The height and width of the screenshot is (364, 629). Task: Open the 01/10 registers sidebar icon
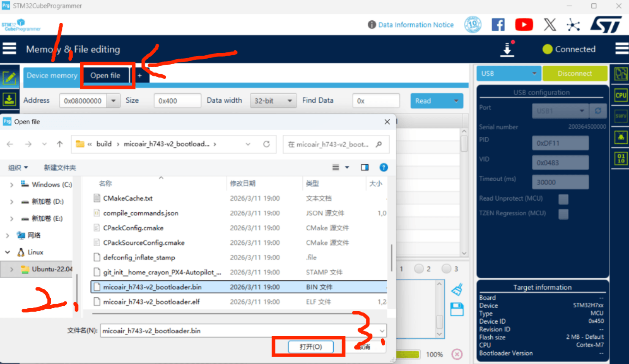(x=621, y=158)
